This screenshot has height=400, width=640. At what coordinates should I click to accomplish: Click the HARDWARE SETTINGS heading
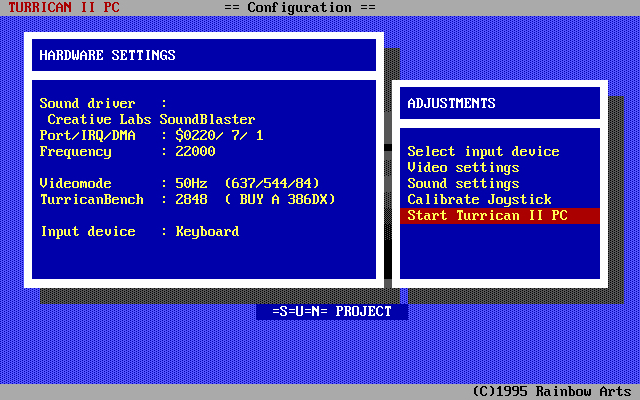click(x=107, y=55)
